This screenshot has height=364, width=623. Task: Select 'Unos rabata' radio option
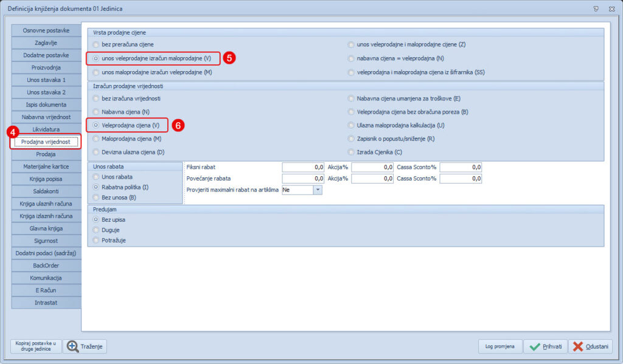tap(96, 176)
